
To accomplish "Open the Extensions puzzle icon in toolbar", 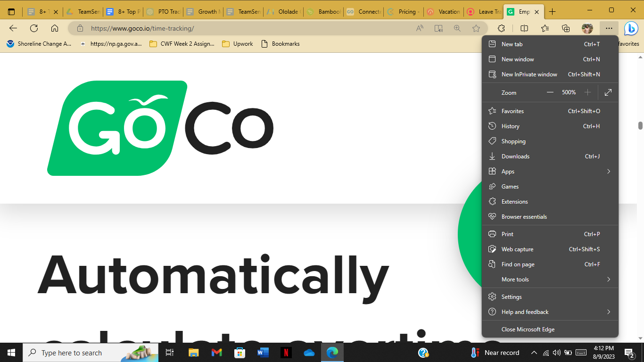I will tap(502, 28).
